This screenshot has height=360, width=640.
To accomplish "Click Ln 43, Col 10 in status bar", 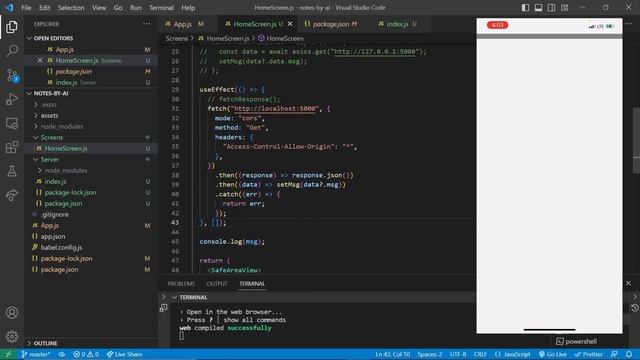I will tap(393, 354).
